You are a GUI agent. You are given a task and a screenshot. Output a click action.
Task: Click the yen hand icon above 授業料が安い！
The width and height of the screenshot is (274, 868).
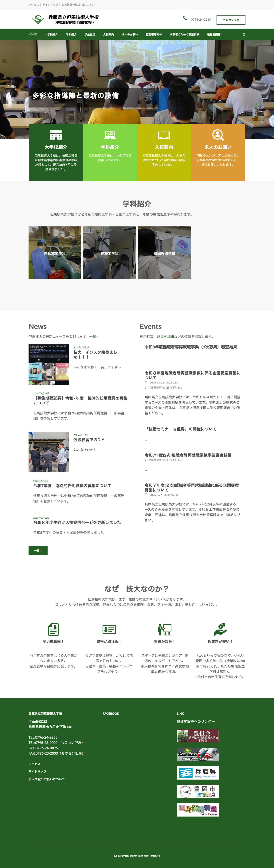pyautogui.click(x=220, y=629)
